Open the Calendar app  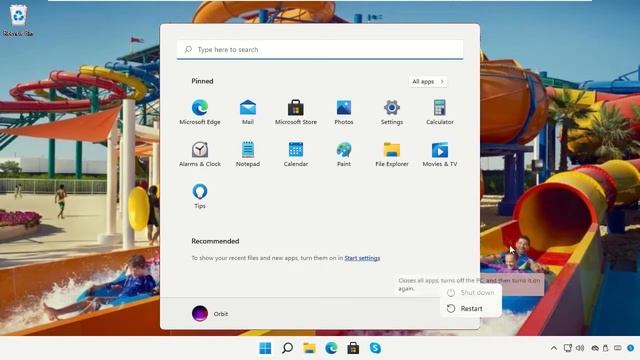click(x=296, y=154)
